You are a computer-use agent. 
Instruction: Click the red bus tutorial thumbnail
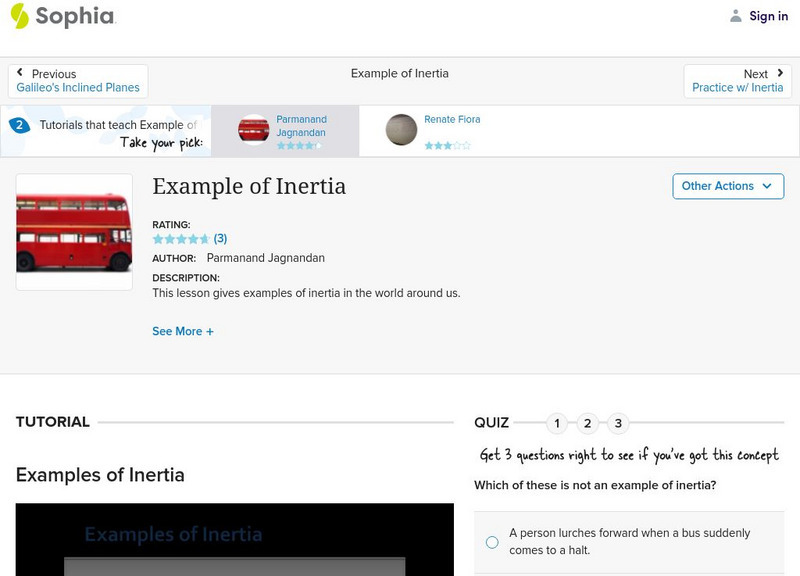click(x=253, y=129)
